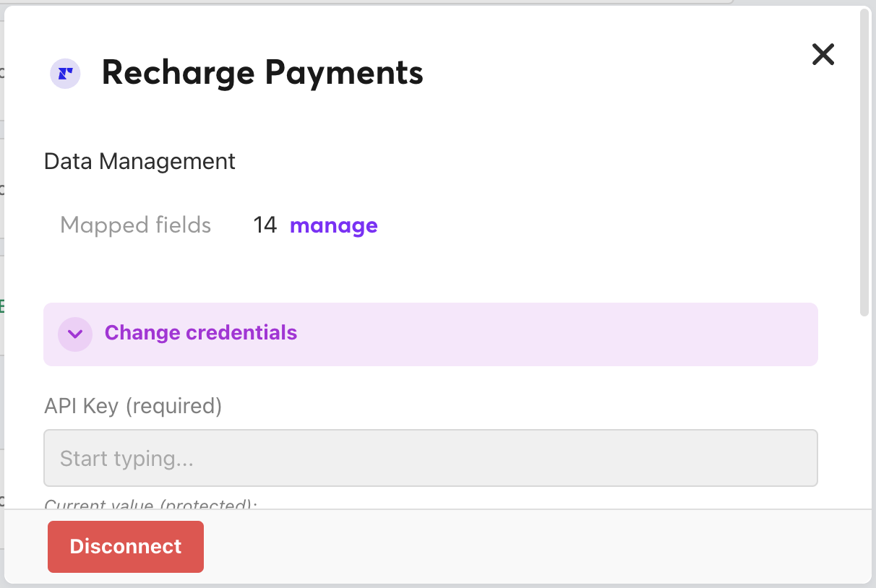Select the Mapped fields label
This screenshot has width=876, height=588.
[135, 225]
